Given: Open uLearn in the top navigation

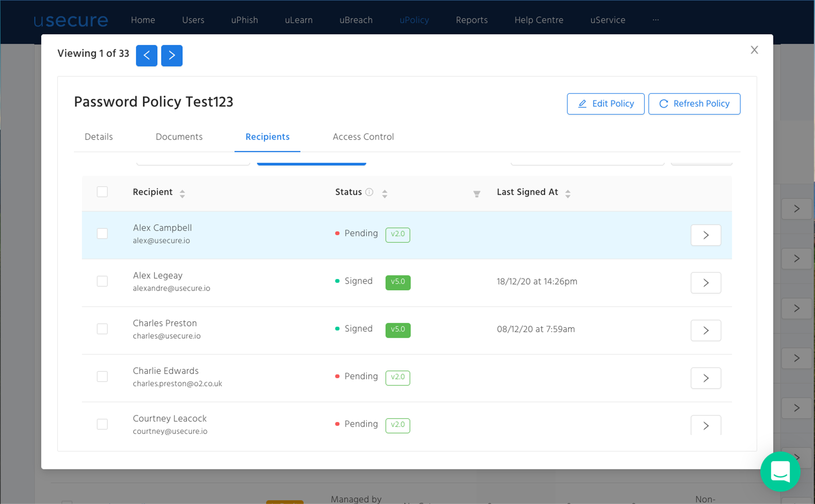Looking at the screenshot, I should 298,20.
